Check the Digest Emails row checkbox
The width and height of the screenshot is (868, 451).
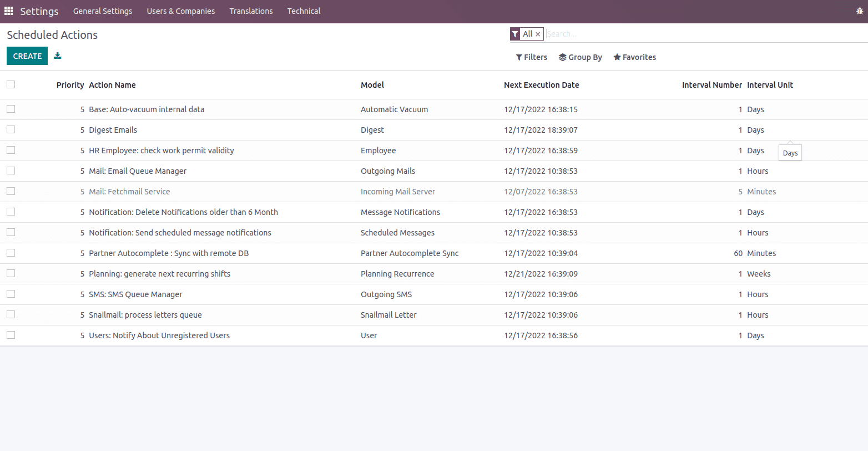click(x=11, y=129)
